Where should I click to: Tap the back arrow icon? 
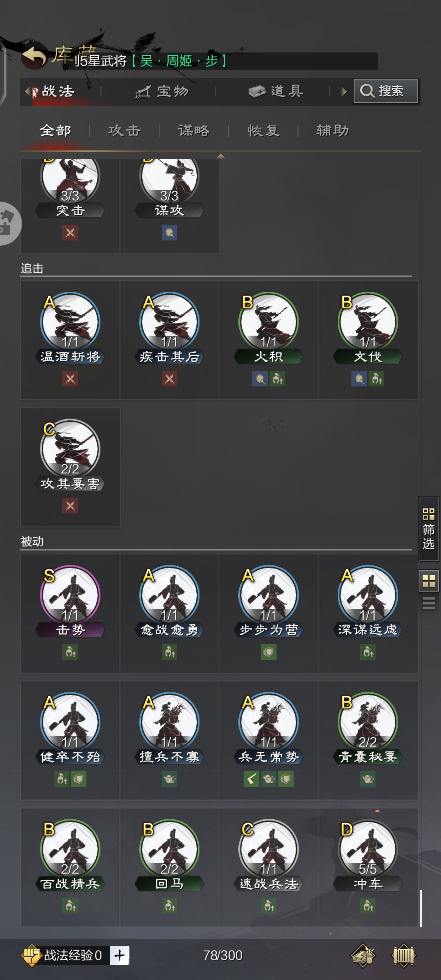pos(34,56)
